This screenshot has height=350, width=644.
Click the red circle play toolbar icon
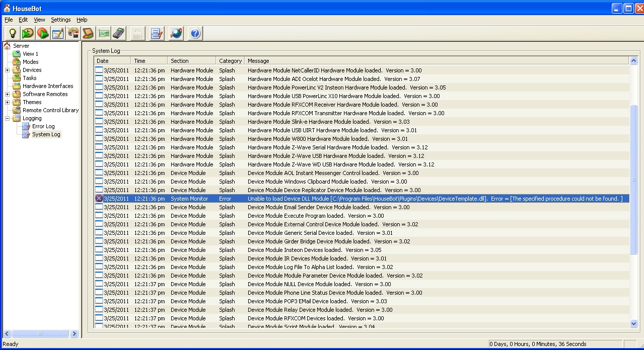point(43,33)
